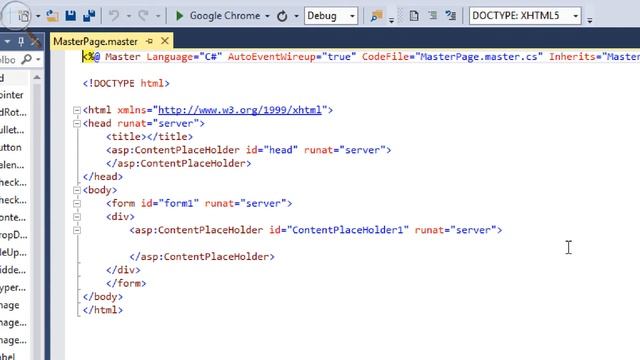
Task: Start debugging with Google Chrome
Action: tap(217, 16)
